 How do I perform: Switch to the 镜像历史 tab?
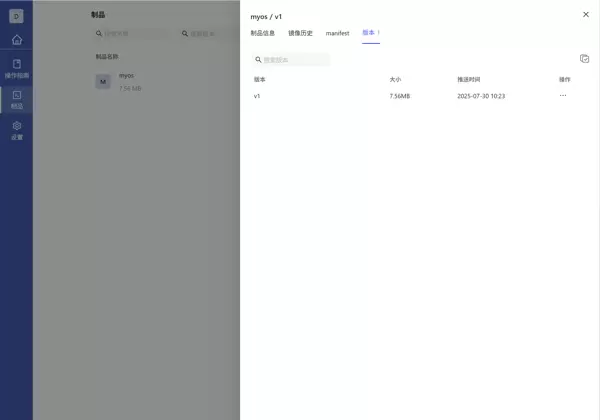300,33
